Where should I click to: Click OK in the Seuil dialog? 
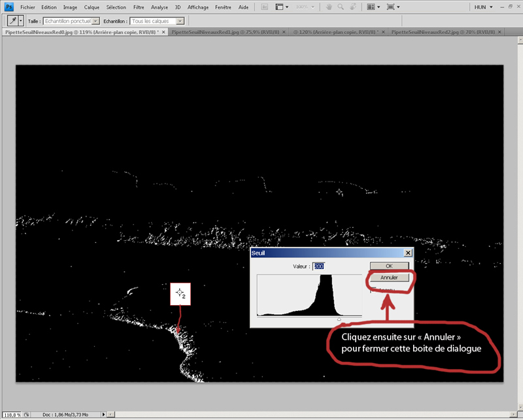click(x=389, y=266)
